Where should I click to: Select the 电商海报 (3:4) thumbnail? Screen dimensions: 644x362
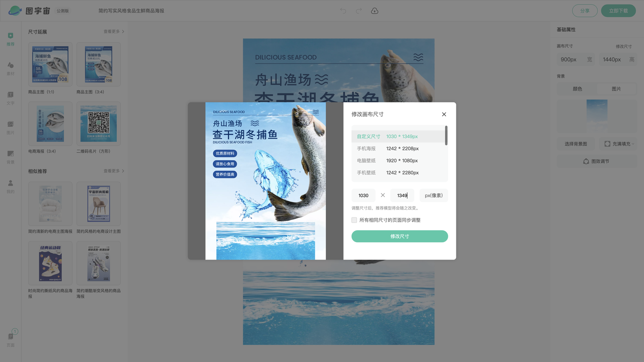tap(50, 124)
